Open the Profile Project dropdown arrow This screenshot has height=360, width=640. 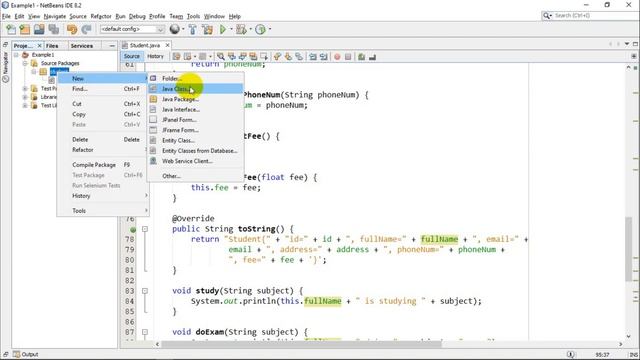point(270,29)
